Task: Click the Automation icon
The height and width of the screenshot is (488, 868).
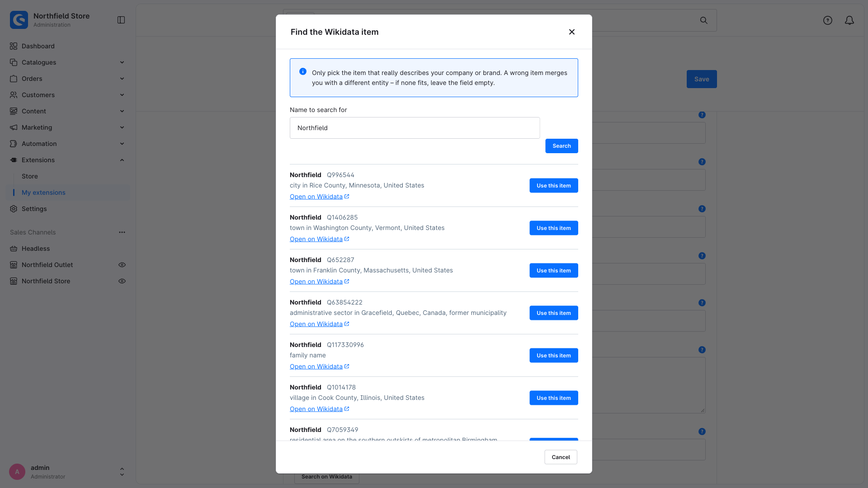Action: tap(14, 144)
